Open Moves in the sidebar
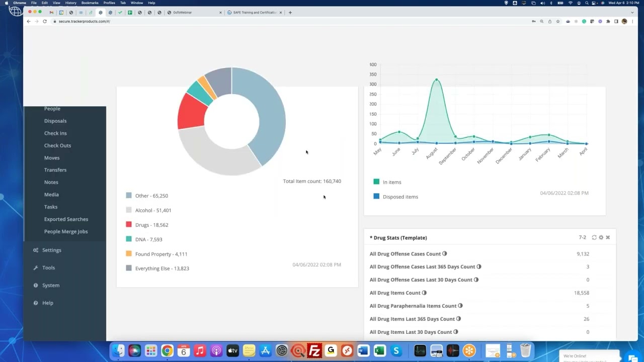Image resolution: width=644 pixels, height=362 pixels. tap(52, 158)
